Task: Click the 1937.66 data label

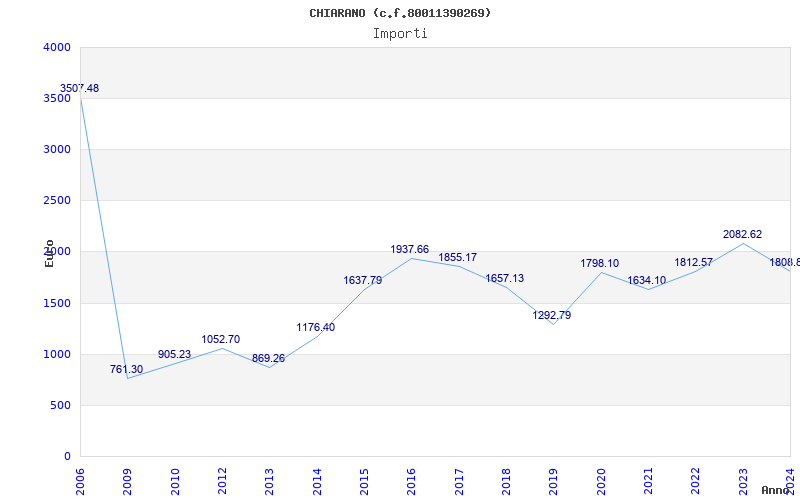Action: 410,249
